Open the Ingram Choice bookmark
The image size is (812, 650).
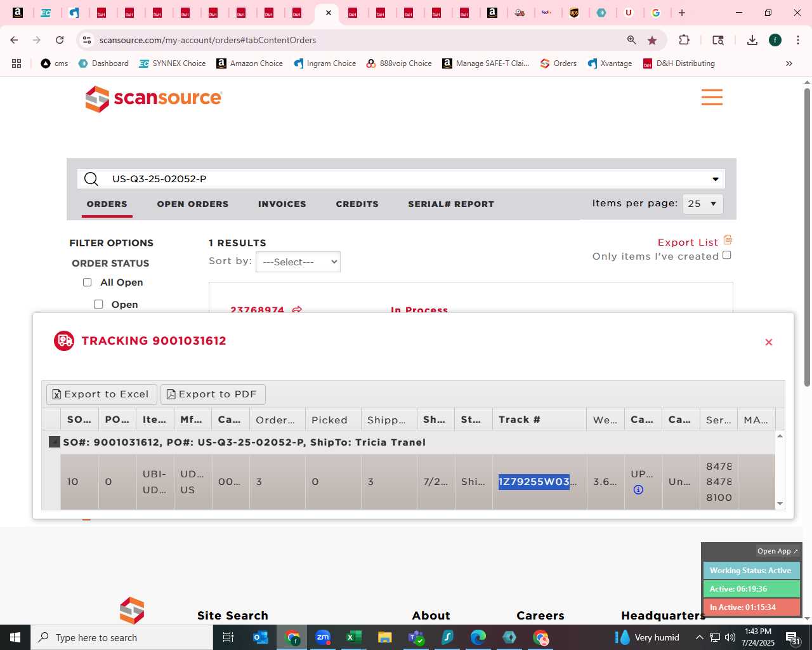325,63
